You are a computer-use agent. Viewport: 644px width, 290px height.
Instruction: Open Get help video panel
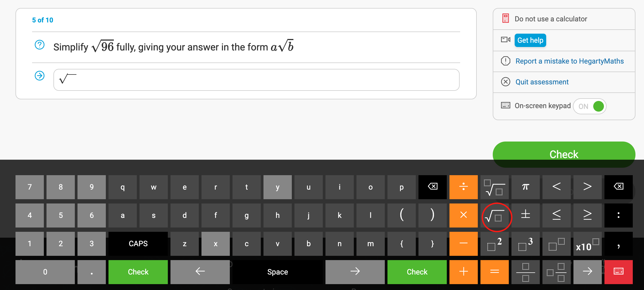530,40
